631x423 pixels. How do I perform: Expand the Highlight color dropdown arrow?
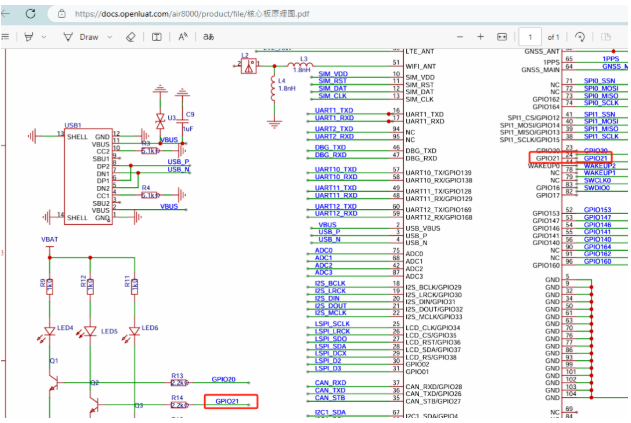click(x=45, y=37)
